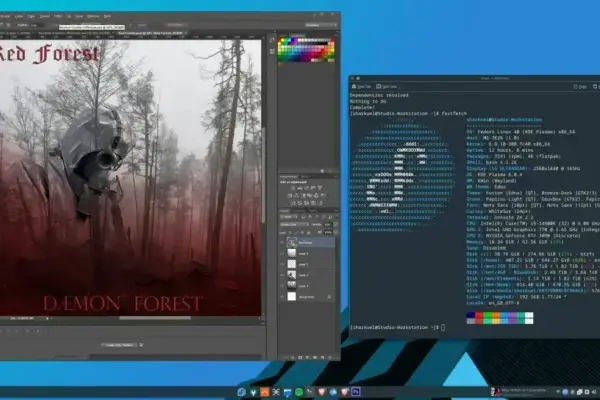Screen dimensions: 600x400
Task: Open the Layers panel flyout menu
Action: coord(336,211)
